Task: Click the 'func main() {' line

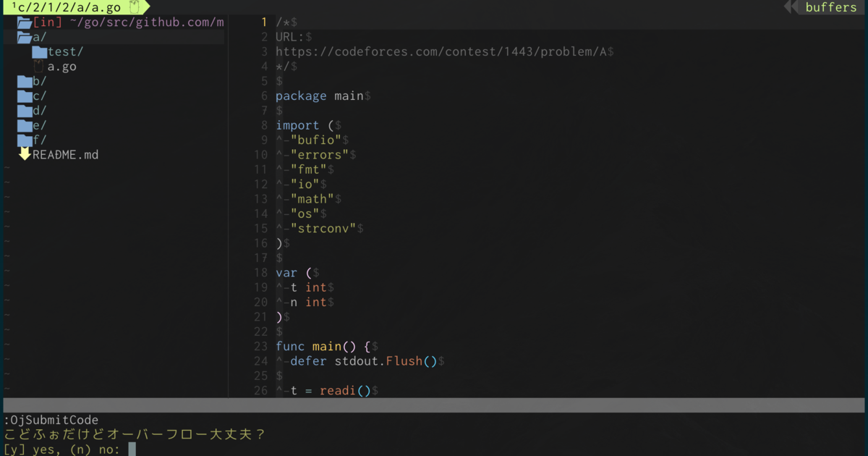Action: click(323, 347)
